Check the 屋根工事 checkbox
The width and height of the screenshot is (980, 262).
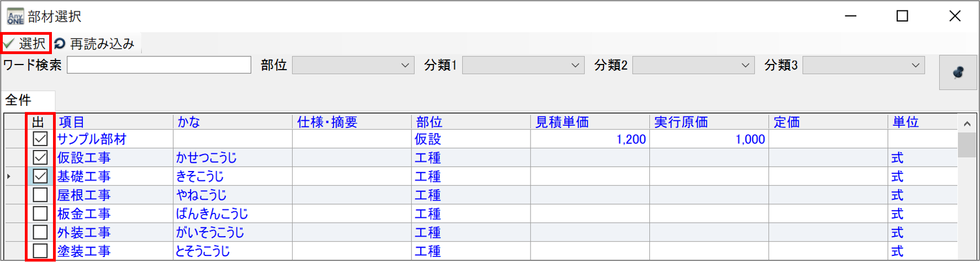click(40, 195)
